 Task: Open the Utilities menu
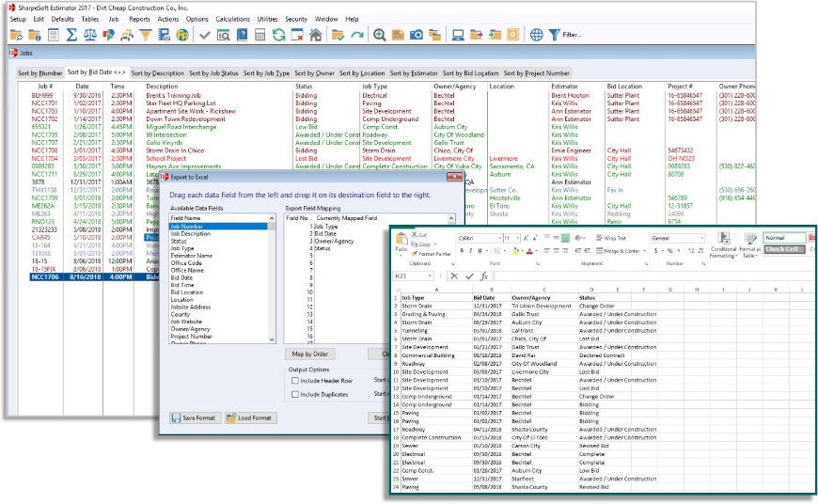(268, 19)
